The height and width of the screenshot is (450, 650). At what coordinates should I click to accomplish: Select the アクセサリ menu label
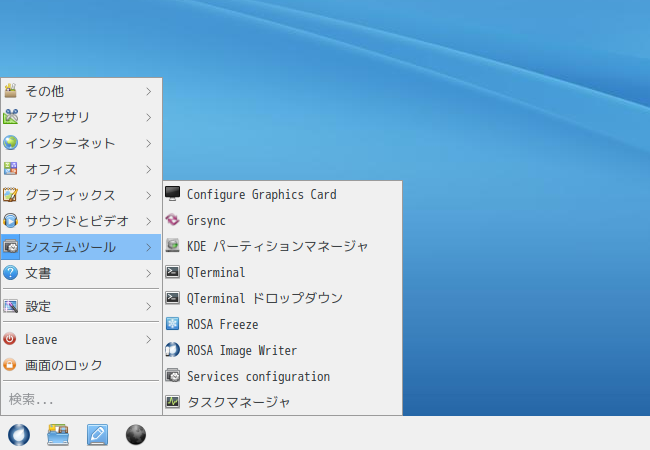[x=57, y=117]
